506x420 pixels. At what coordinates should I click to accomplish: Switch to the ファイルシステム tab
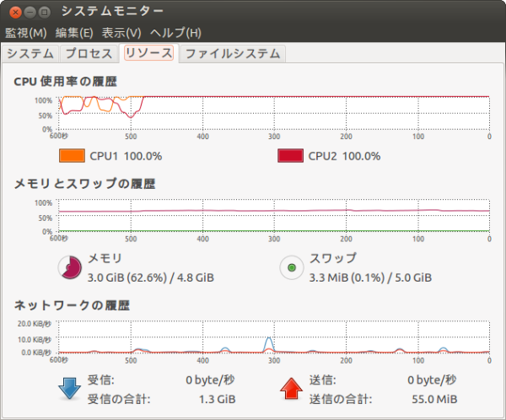click(232, 53)
